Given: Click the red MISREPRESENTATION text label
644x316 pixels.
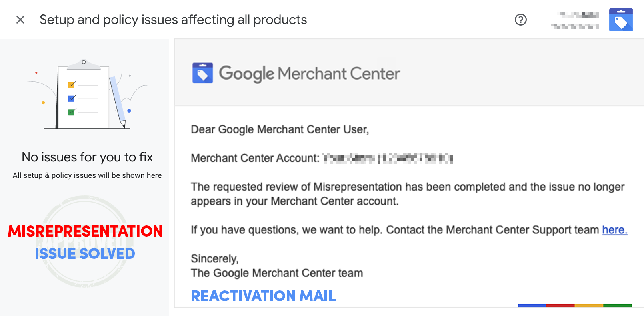Looking at the screenshot, I should coord(85,231).
